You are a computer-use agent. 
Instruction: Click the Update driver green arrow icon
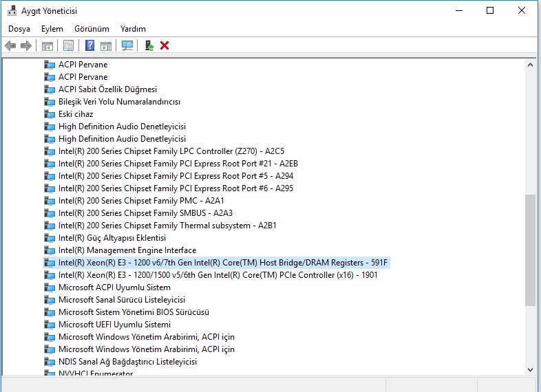point(149,45)
